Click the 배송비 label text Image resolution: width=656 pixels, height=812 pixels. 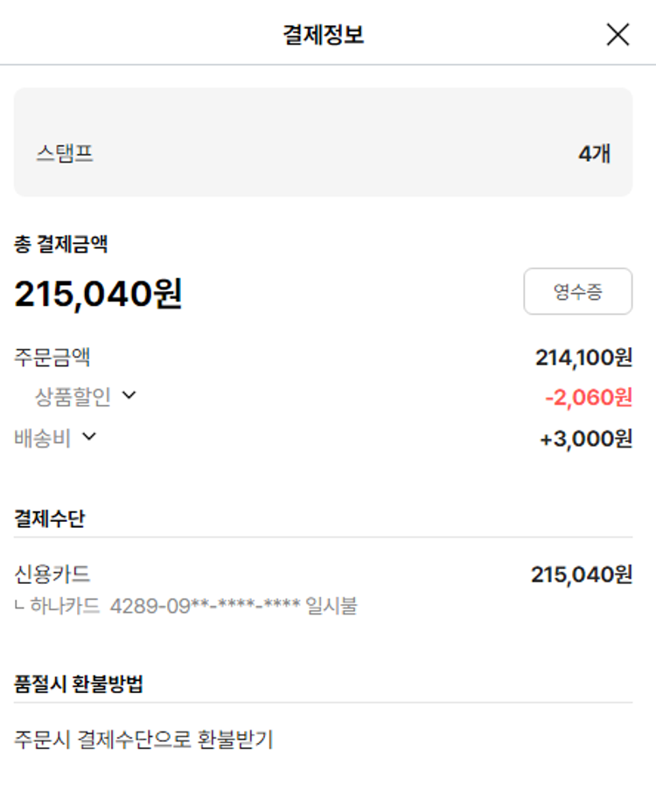pyautogui.click(x=42, y=438)
